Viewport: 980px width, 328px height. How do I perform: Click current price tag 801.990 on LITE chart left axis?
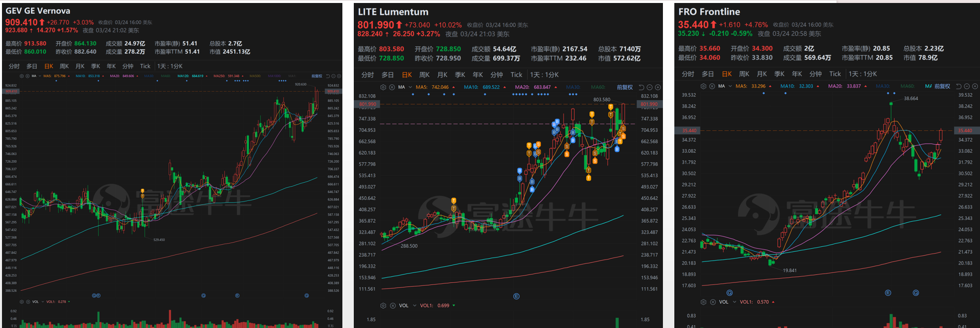(x=368, y=104)
